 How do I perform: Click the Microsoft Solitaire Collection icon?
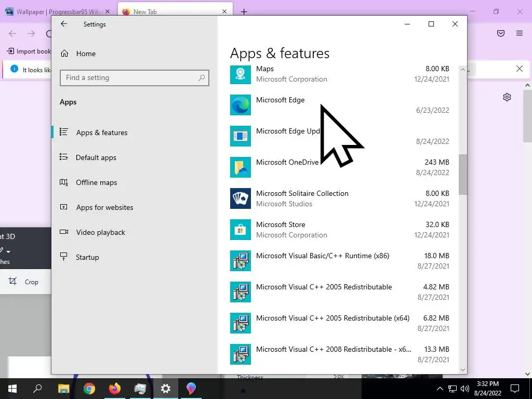(241, 198)
